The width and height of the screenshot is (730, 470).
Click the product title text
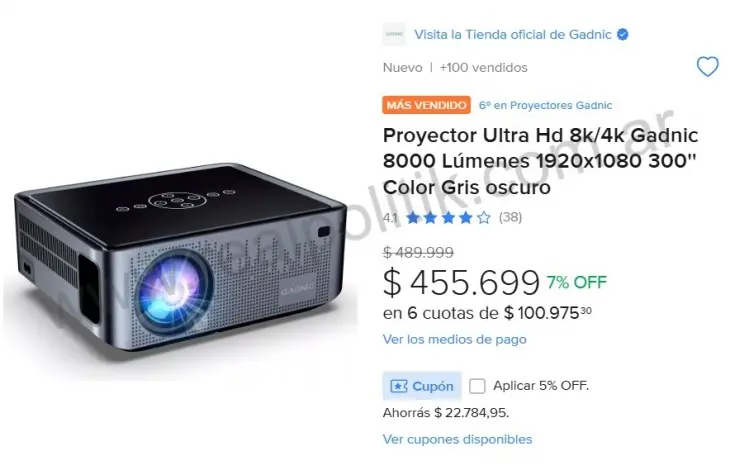pyautogui.click(x=540, y=161)
